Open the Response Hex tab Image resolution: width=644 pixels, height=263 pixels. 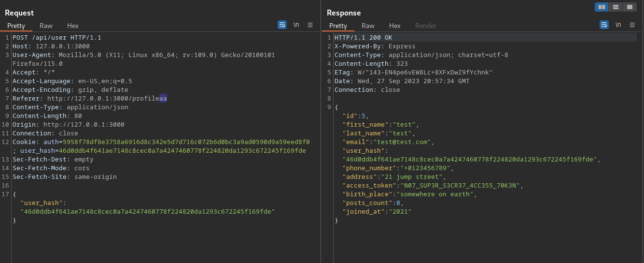tap(395, 26)
